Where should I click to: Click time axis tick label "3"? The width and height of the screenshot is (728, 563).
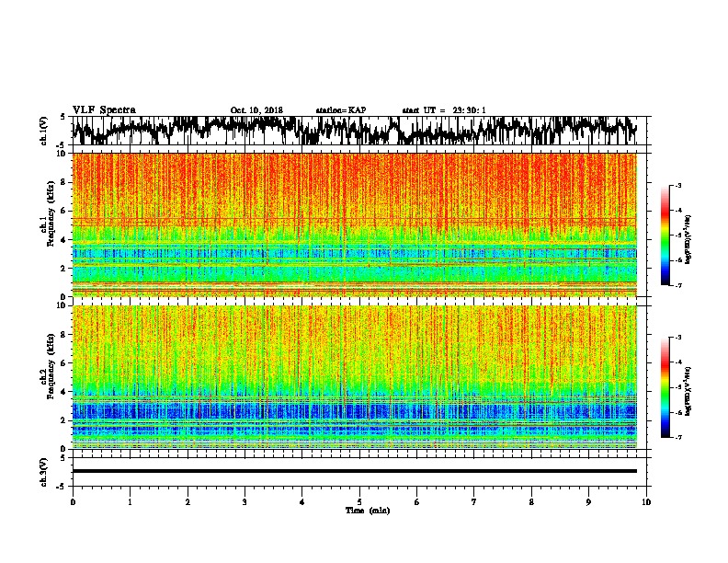point(245,502)
